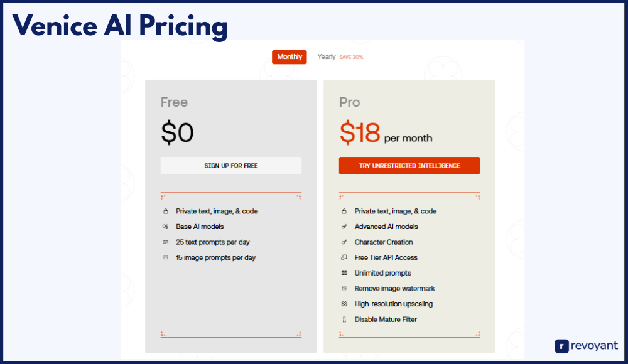Click the 15 image prompts icon
Screen dimensions: 628x364
click(x=165, y=257)
